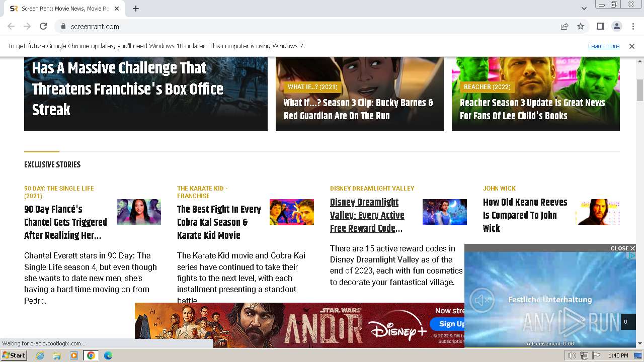Open Windows Explorer from the taskbar
The width and height of the screenshot is (644, 362).
click(x=57, y=355)
